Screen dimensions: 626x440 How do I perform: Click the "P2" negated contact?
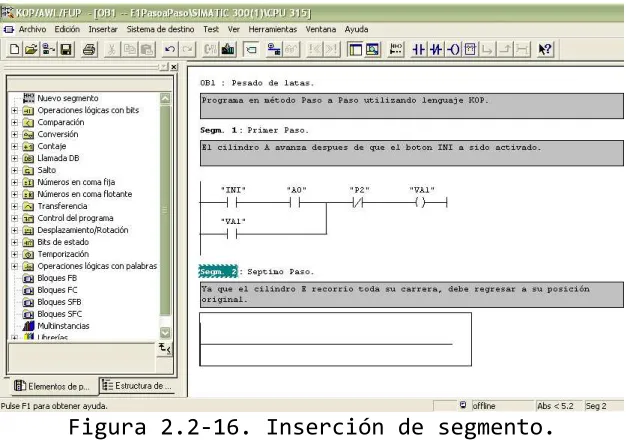click(x=358, y=202)
